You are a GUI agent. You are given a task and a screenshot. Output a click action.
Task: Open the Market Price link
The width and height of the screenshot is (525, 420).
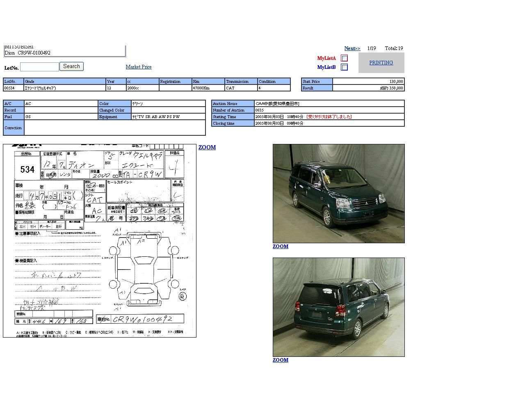coord(139,67)
